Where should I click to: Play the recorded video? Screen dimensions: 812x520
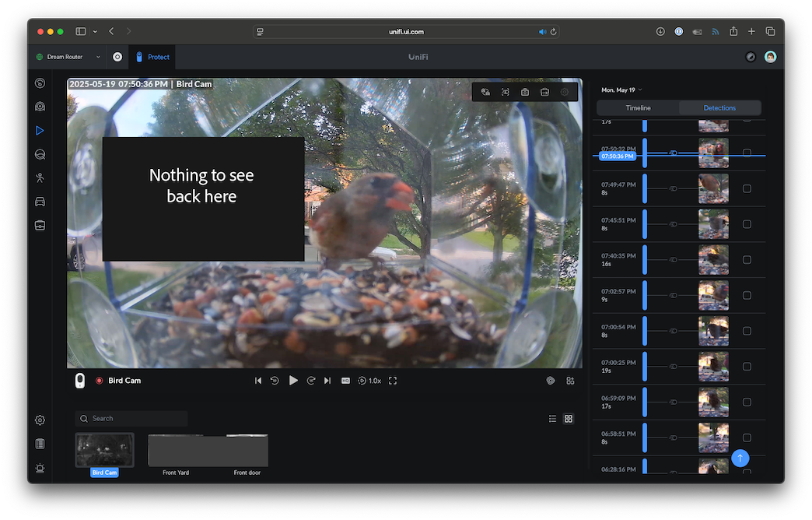click(293, 381)
